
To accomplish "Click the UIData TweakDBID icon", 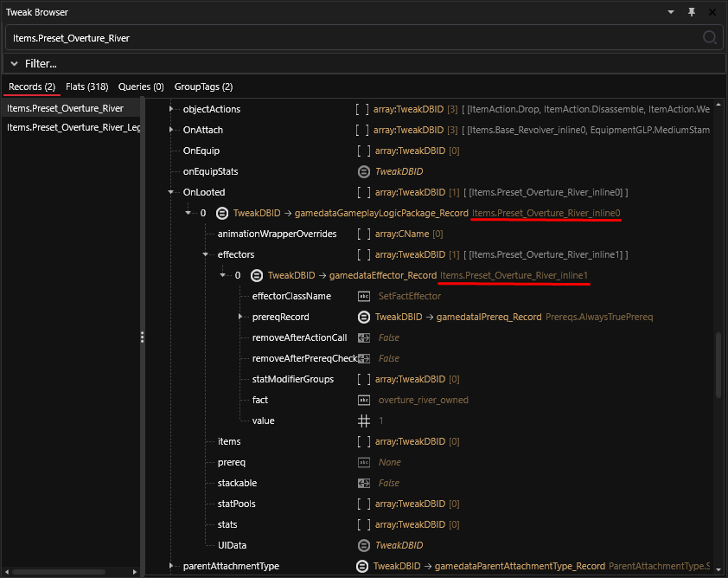I will (x=364, y=545).
